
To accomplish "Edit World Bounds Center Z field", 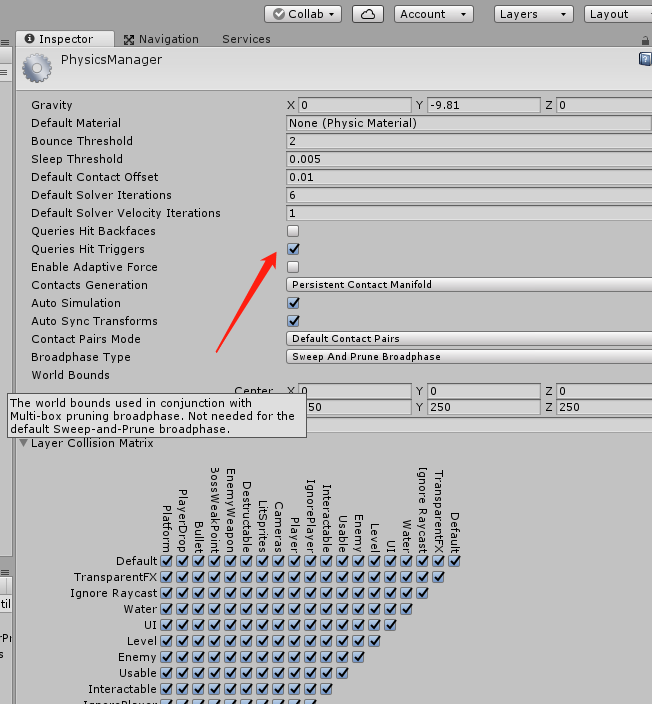I will (x=604, y=391).
